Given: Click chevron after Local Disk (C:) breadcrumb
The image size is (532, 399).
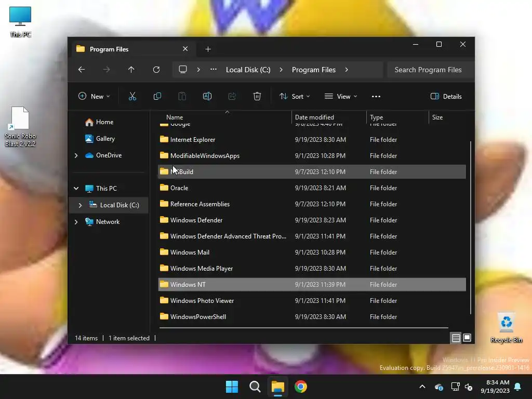Looking at the screenshot, I should [281, 70].
